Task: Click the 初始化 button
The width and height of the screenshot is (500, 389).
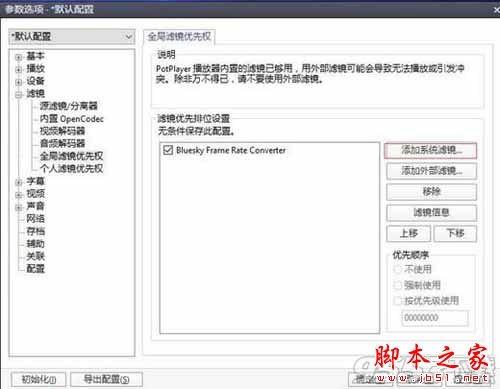Action: (x=39, y=379)
